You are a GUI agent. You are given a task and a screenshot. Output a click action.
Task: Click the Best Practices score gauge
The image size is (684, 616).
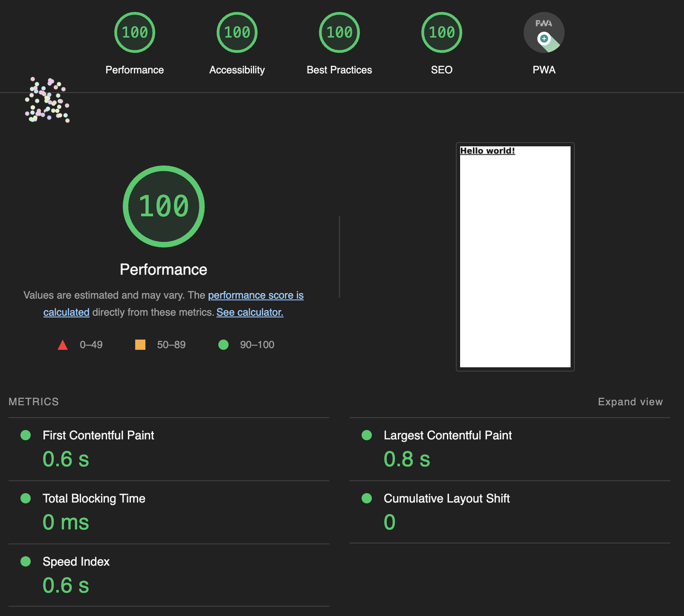(x=339, y=32)
